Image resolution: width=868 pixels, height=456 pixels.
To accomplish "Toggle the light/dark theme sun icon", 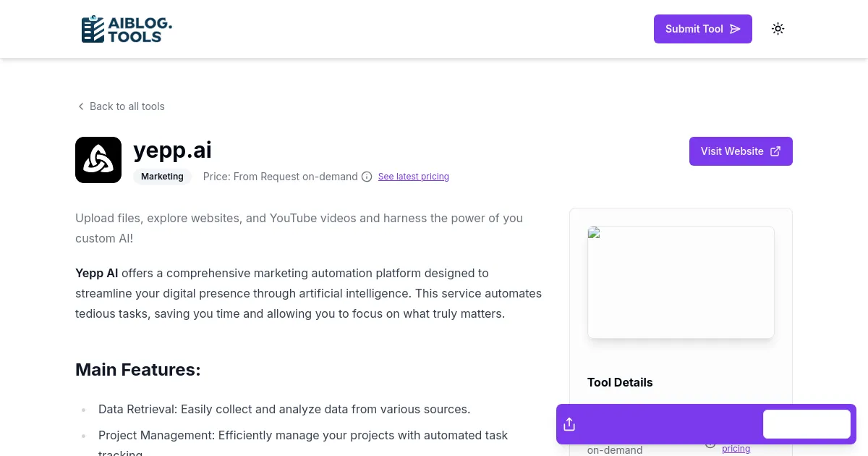I will pyautogui.click(x=778, y=29).
